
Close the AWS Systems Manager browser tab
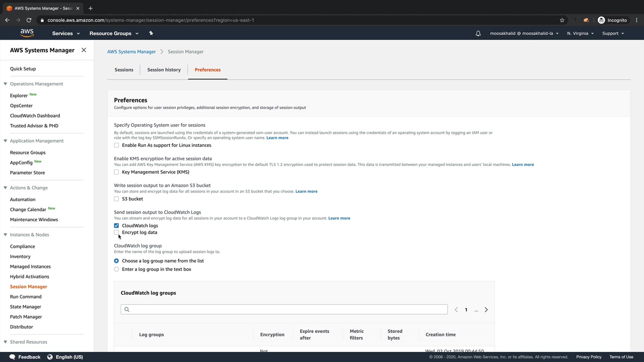click(x=77, y=8)
